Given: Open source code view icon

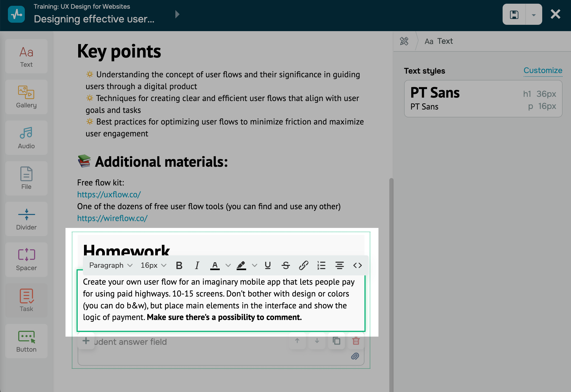Looking at the screenshot, I should pos(357,265).
